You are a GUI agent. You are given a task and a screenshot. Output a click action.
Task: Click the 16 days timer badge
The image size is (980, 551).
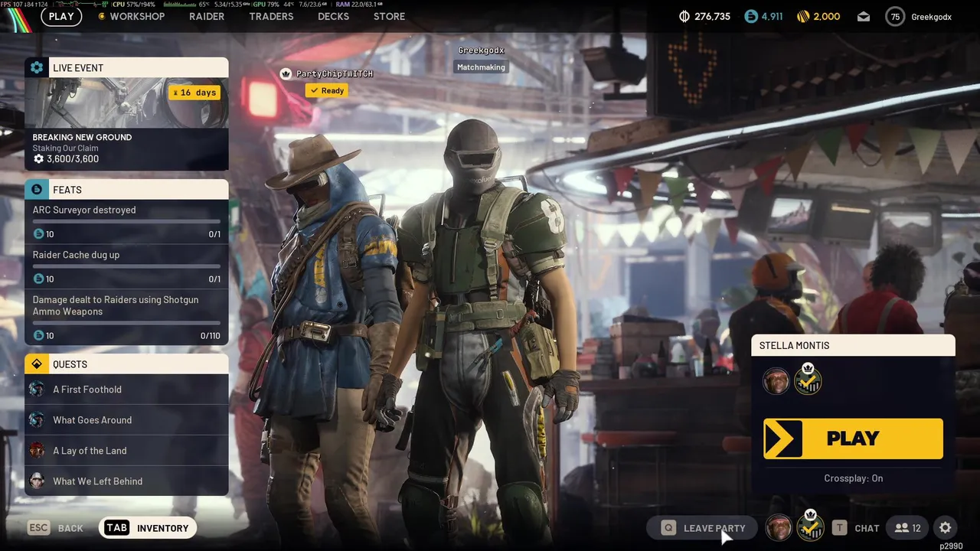(194, 93)
